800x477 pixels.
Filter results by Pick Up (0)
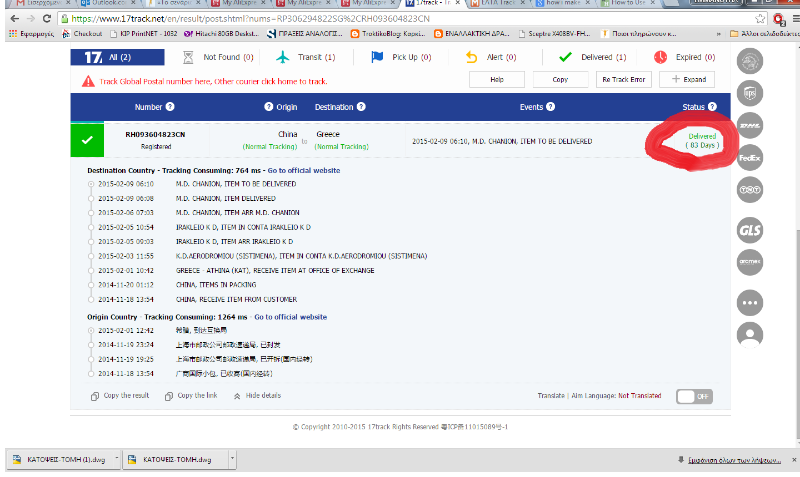tap(401, 57)
